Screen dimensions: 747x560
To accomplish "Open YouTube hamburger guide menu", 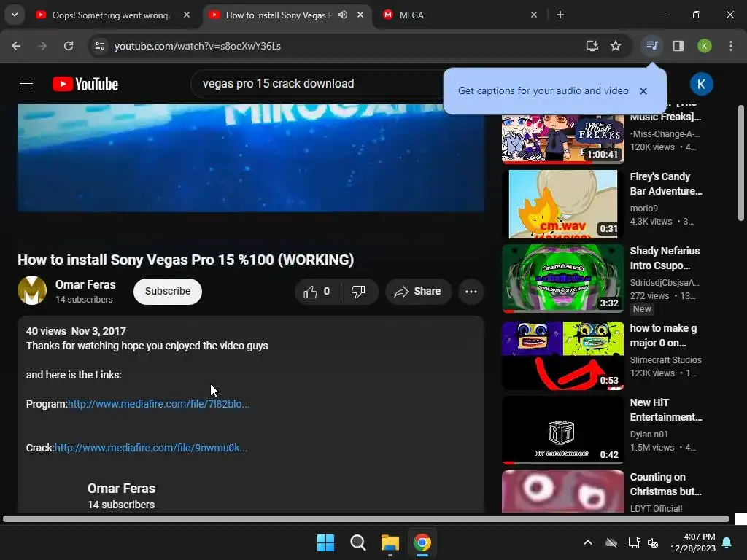I will click(26, 84).
